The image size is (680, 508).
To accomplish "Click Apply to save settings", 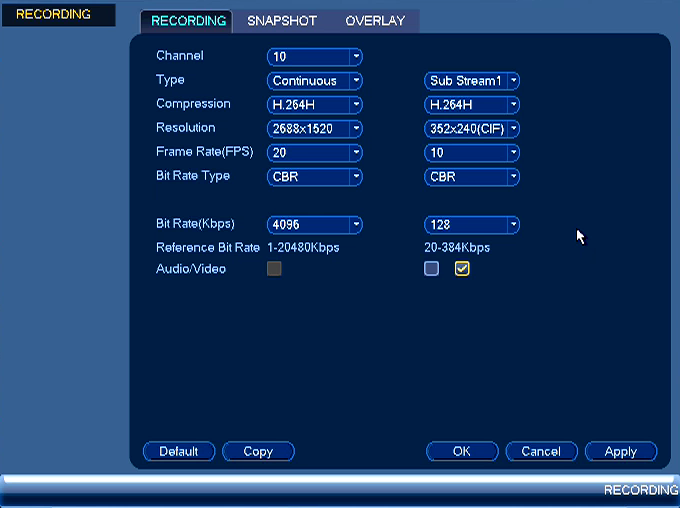I will coord(621,452).
